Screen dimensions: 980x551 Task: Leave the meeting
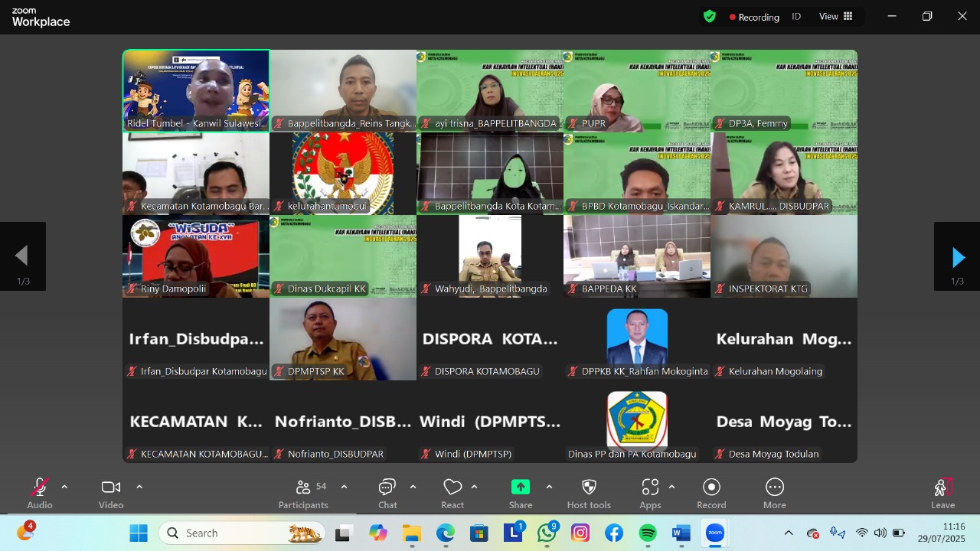pyautogui.click(x=942, y=493)
